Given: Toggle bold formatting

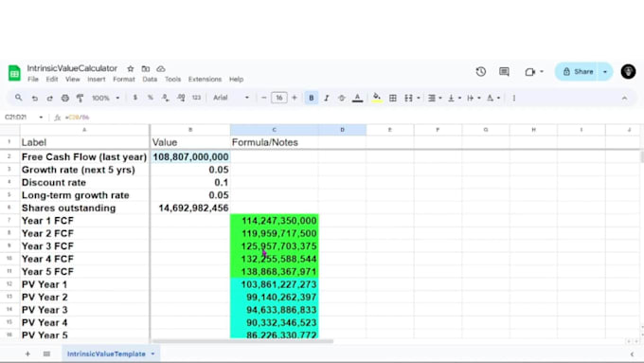Looking at the screenshot, I should tap(312, 98).
